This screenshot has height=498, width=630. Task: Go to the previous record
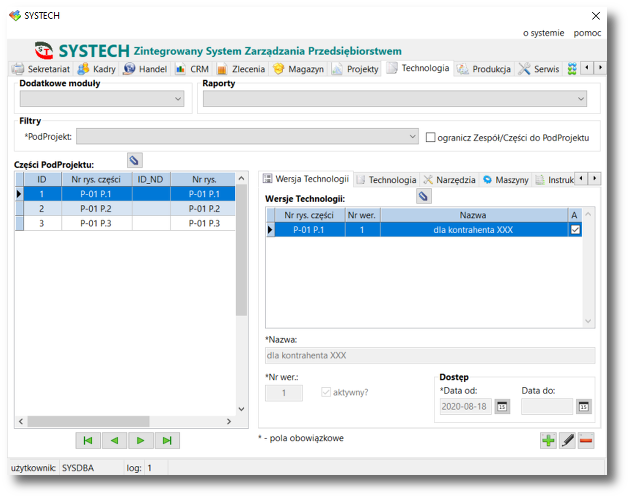tap(114, 441)
